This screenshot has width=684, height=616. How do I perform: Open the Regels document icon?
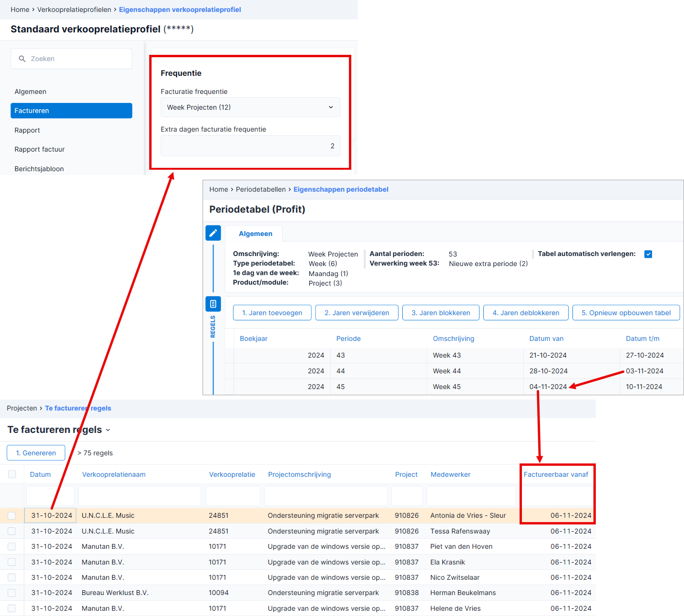click(x=213, y=304)
